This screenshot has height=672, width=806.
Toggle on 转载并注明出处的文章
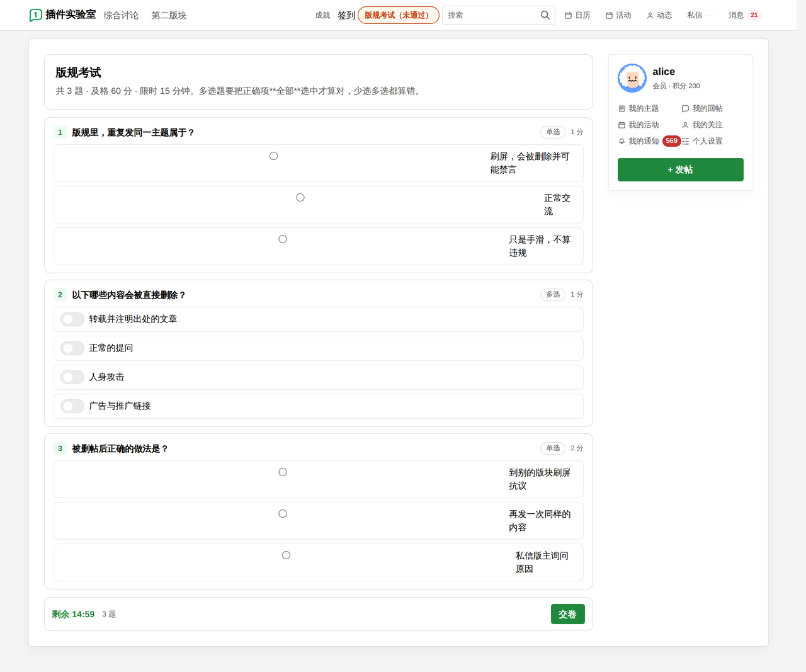(72, 319)
